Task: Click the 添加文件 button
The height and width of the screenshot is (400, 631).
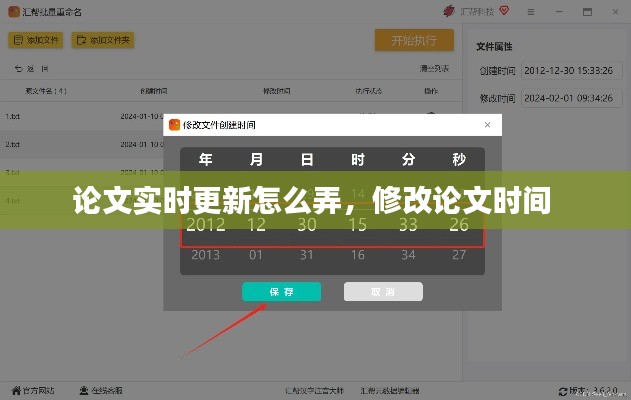Action: [x=36, y=41]
